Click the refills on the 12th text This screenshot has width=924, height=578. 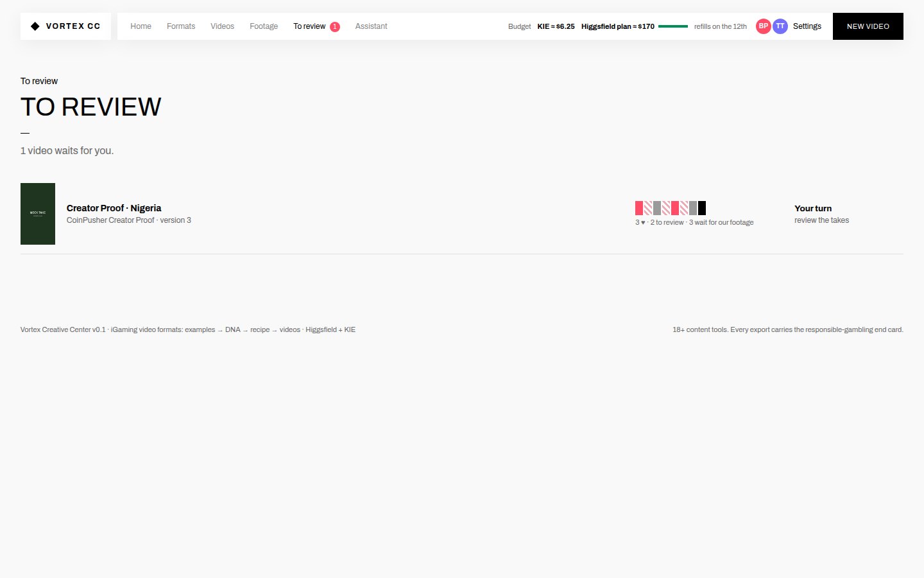click(720, 26)
